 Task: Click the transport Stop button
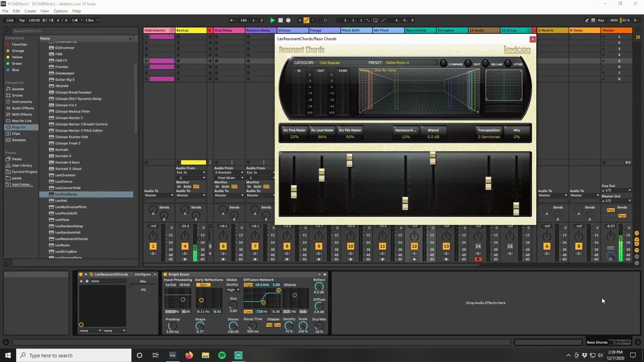(280, 20)
